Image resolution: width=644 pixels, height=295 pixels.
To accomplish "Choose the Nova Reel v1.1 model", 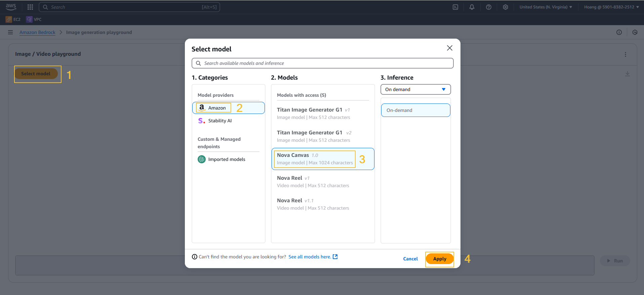I will pyautogui.click(x=323, y=204).
